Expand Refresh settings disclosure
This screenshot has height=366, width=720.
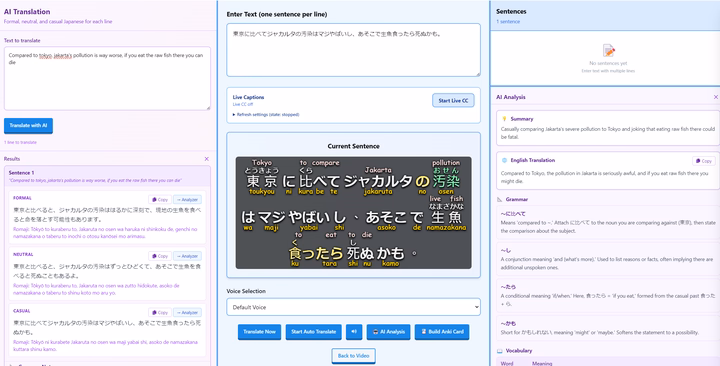click(266, 115)
